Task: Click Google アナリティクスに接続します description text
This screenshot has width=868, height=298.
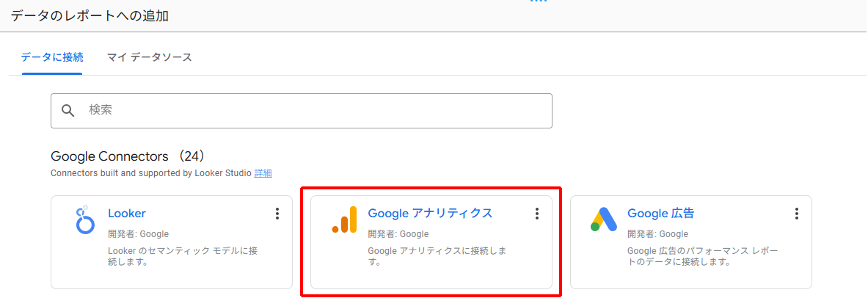Action: [x=437, y=256]
